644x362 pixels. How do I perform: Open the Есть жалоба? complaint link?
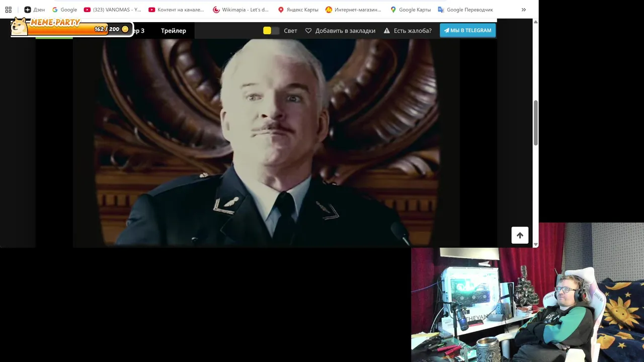pyautogui.click(x=413, y=31)
